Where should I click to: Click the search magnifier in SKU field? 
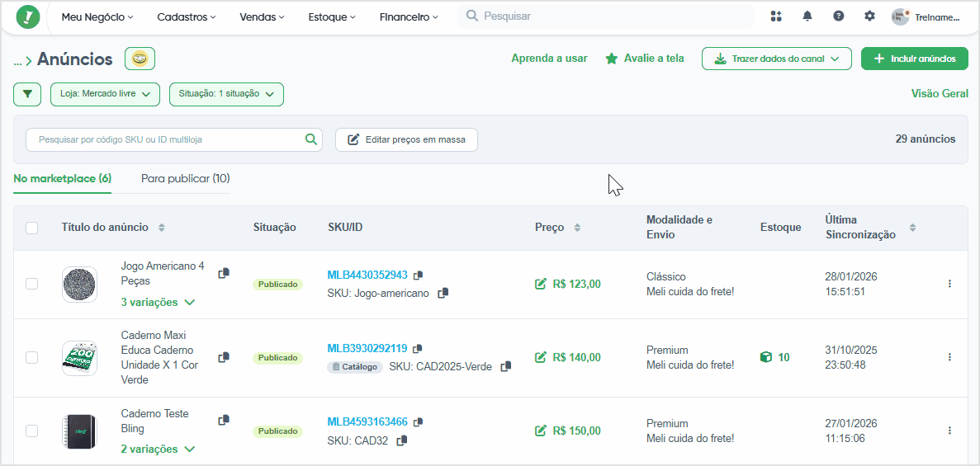(x=310, y=139)
